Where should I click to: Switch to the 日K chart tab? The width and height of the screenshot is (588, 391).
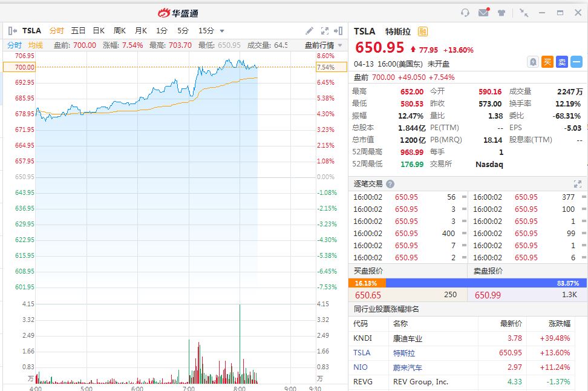click(99, 31)
